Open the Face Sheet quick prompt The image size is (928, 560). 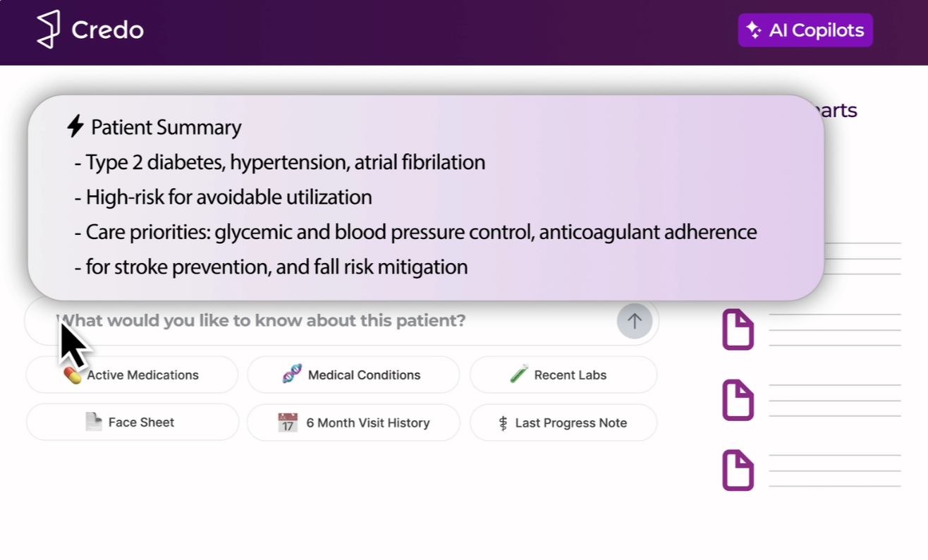pyautogui.click(x=133, y=422)
